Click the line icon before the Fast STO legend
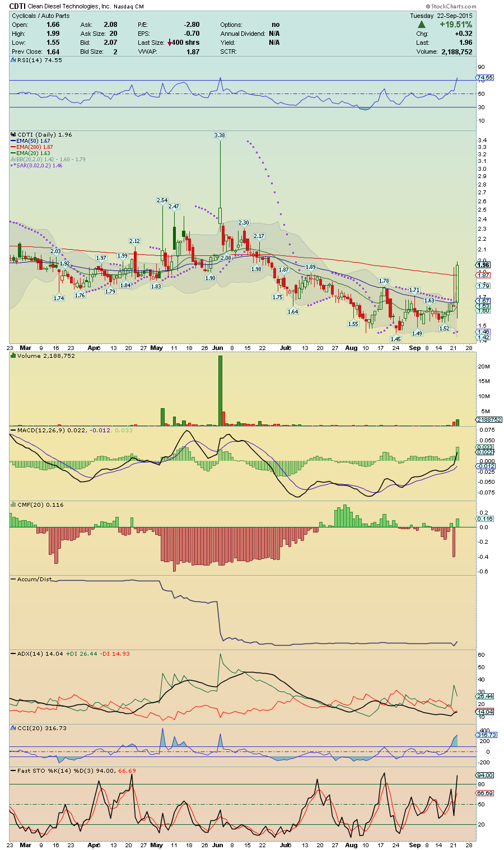This screenshot has width=504, height=850. [x=13, y=770]
